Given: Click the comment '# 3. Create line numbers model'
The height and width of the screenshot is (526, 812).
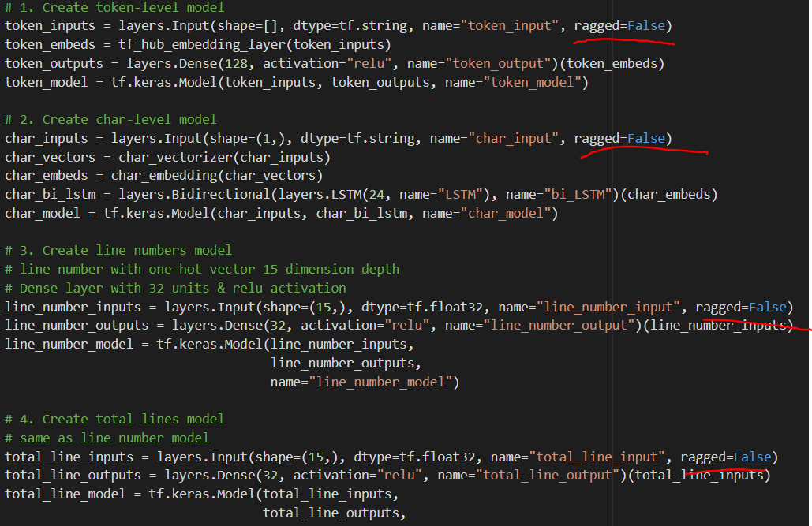Looking at the screenshot, I should coord(118,251).
